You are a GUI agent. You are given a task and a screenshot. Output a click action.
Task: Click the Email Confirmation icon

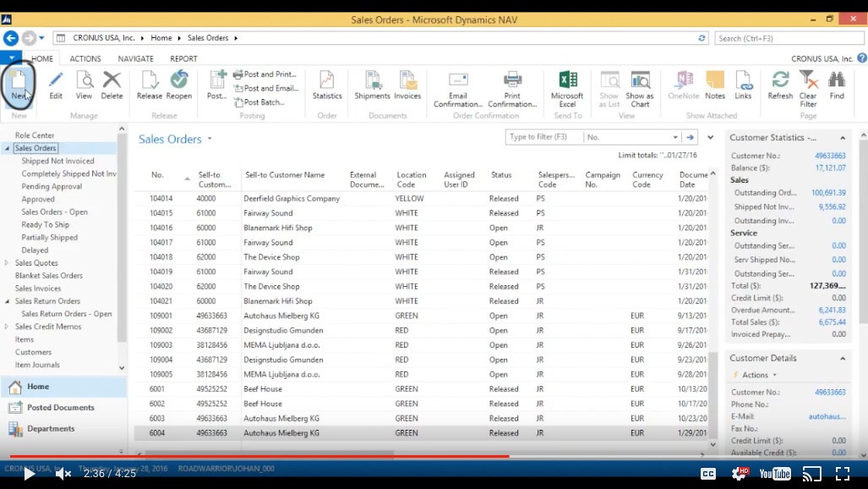(458, 89)
